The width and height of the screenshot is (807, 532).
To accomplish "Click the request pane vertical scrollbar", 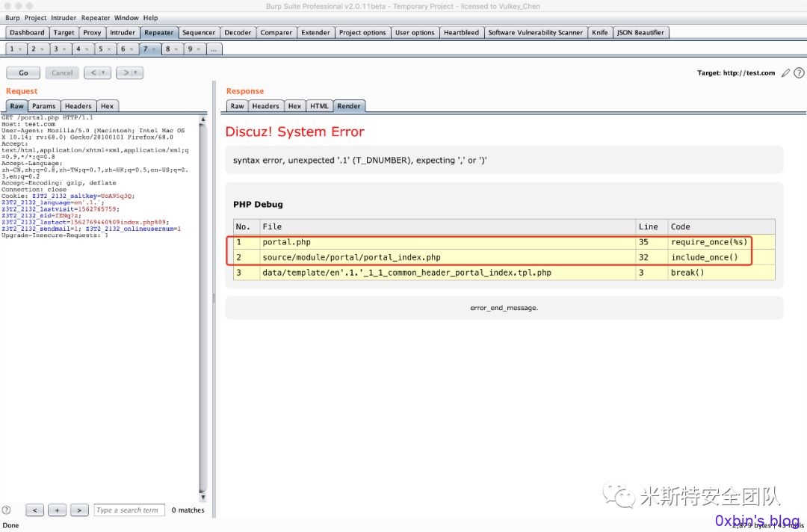I will [x=202, y=308].
